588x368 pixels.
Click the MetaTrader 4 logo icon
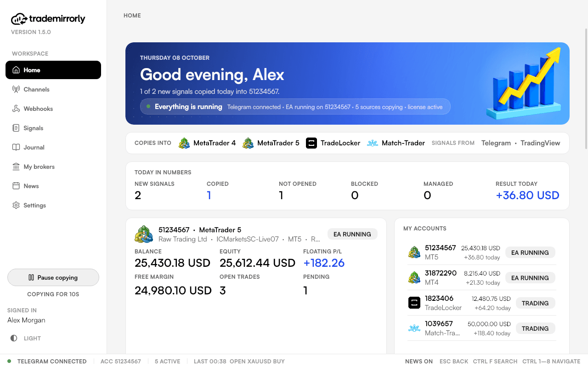pos(184,143)
